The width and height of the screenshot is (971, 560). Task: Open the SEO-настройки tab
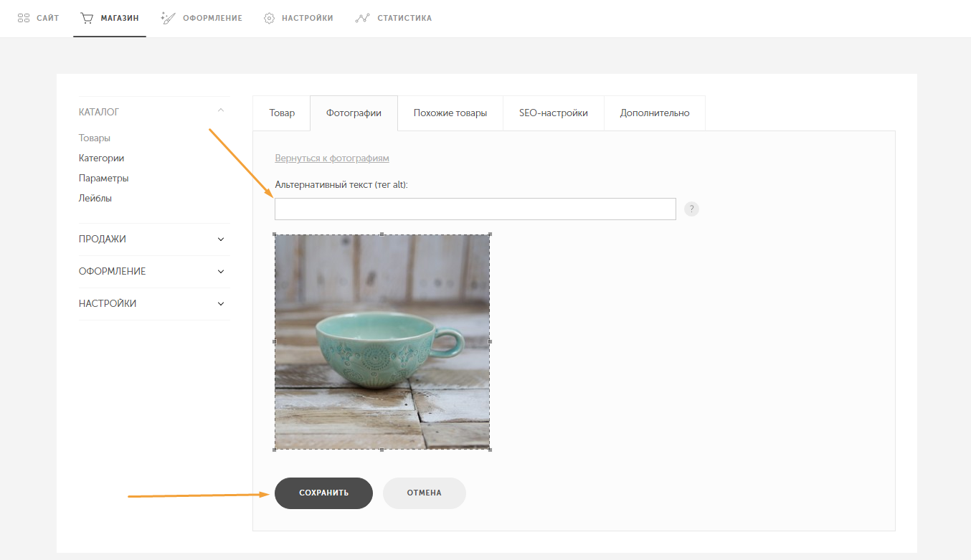pyautogui.click(x=554, y=113)
